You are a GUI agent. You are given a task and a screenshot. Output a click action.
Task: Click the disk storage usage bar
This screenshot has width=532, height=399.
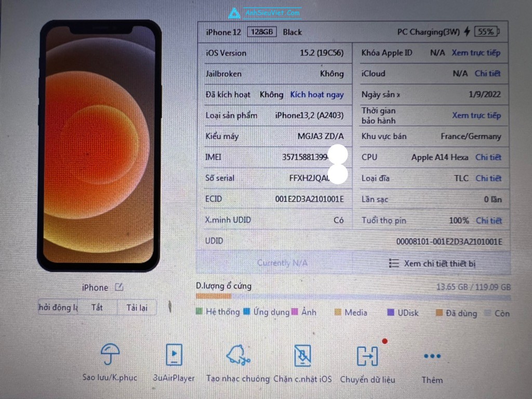pos(353,297)
